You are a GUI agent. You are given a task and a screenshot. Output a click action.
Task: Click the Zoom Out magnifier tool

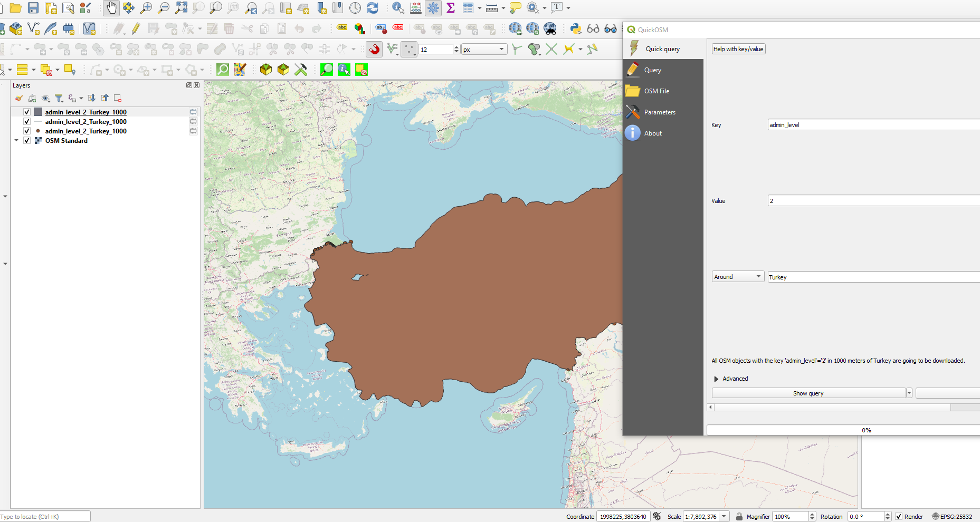pos(164,8)
